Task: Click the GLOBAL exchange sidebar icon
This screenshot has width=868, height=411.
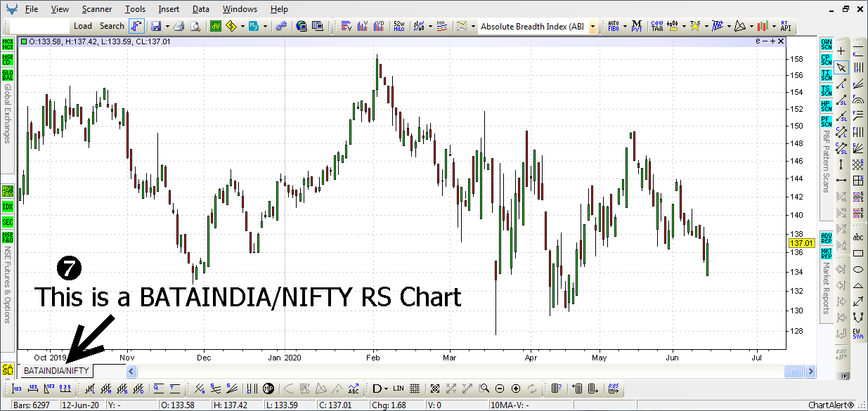Action: [8, 75]
